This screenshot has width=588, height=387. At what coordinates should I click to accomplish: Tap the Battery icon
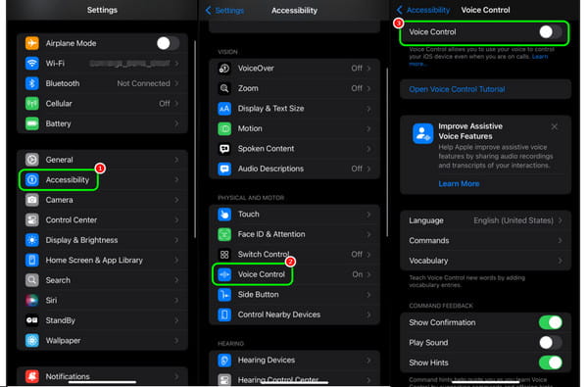click(x=32, y=123)
